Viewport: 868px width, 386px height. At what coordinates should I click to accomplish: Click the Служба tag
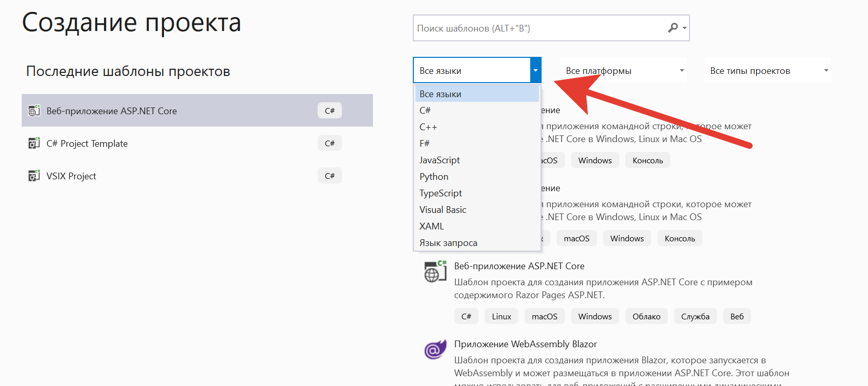tap(695, 316)
